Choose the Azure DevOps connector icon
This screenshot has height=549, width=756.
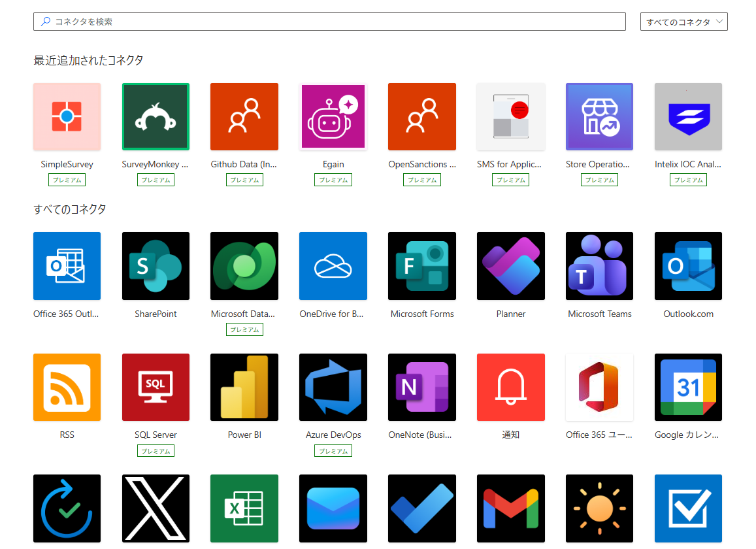(333, 388)
